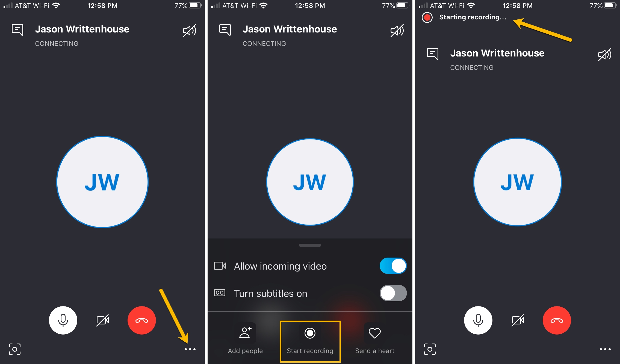Drag the bottom sheet handle upward
The image size is (620, 364).
[309, 245]
